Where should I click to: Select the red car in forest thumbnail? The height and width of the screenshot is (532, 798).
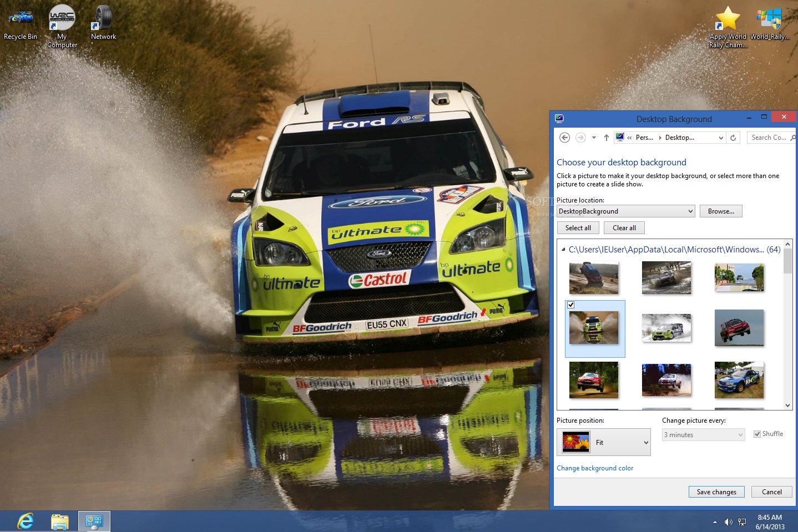pyautogui.click(x=594, y=379)
